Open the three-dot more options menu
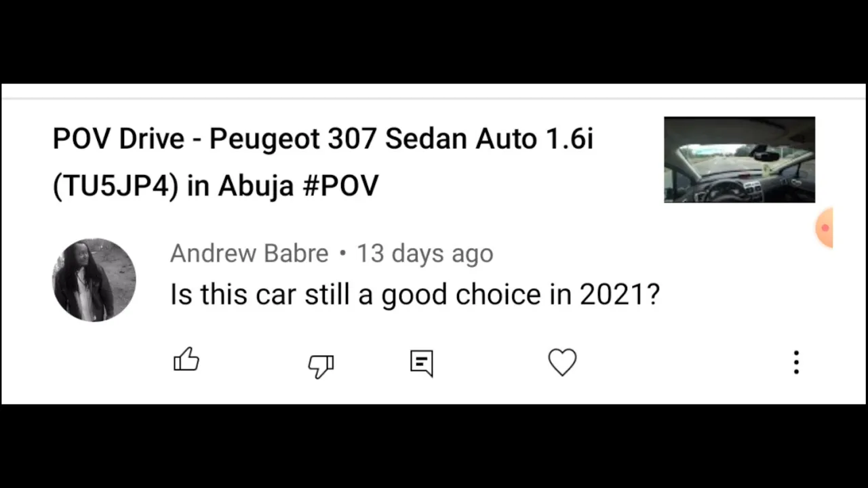Image resolution: width=868 pixels, height=488 pixels. click(x=796, y=363)
